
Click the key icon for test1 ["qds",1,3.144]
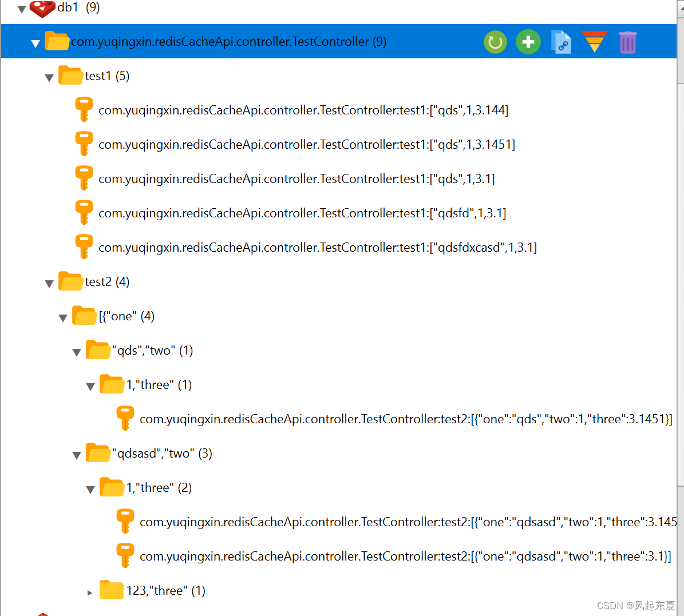[84, 109]
